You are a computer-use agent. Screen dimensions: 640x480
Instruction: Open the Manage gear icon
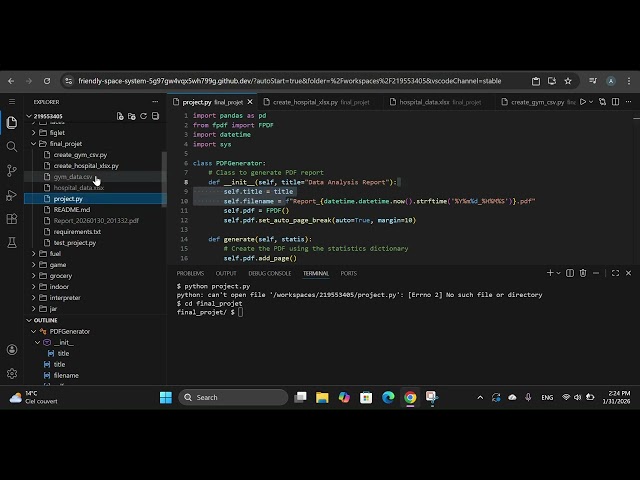click(x=12, y=373)
